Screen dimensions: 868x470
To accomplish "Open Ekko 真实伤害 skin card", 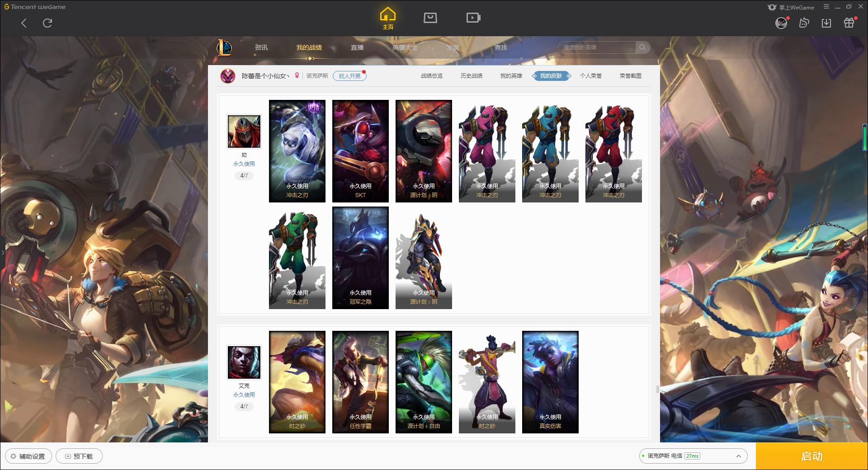I will click(x=550, y=382).
